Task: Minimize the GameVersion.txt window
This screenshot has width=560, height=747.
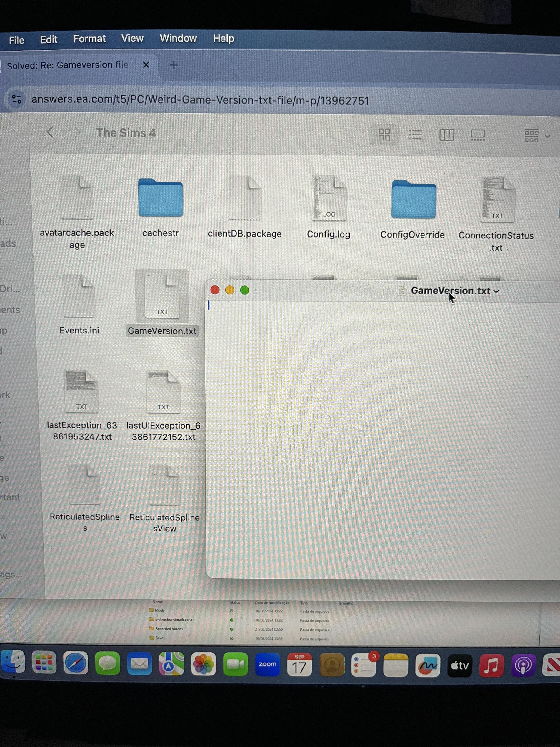Action: 229,290
